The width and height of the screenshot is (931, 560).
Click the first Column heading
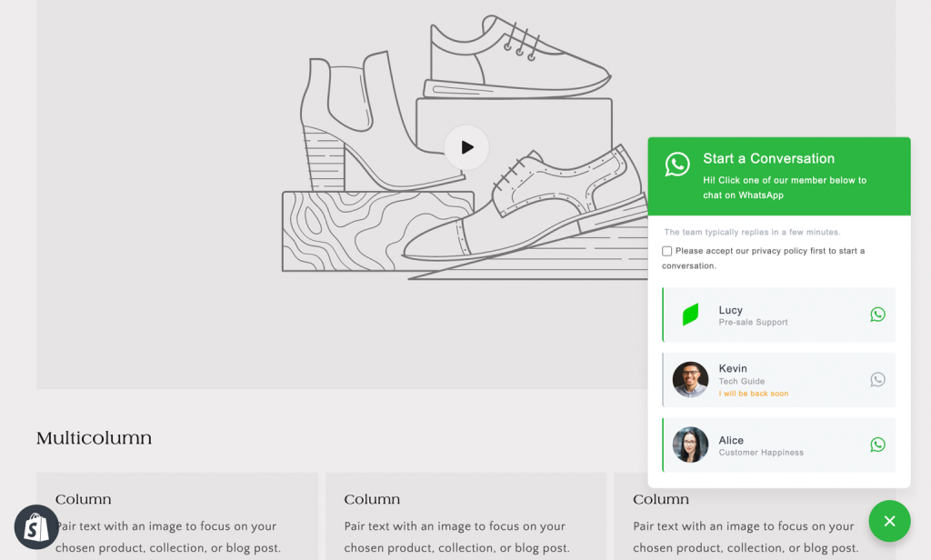click(x=84, y=499)
